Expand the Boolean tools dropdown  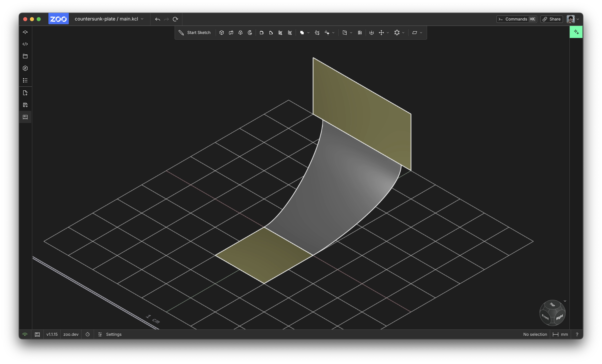[308, 32]
